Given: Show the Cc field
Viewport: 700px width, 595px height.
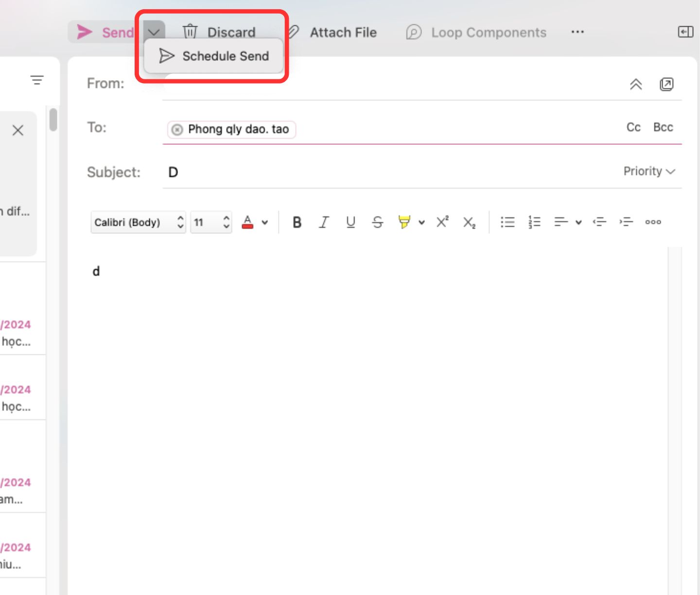Looking at the screenshot, I should click(633, 127).
